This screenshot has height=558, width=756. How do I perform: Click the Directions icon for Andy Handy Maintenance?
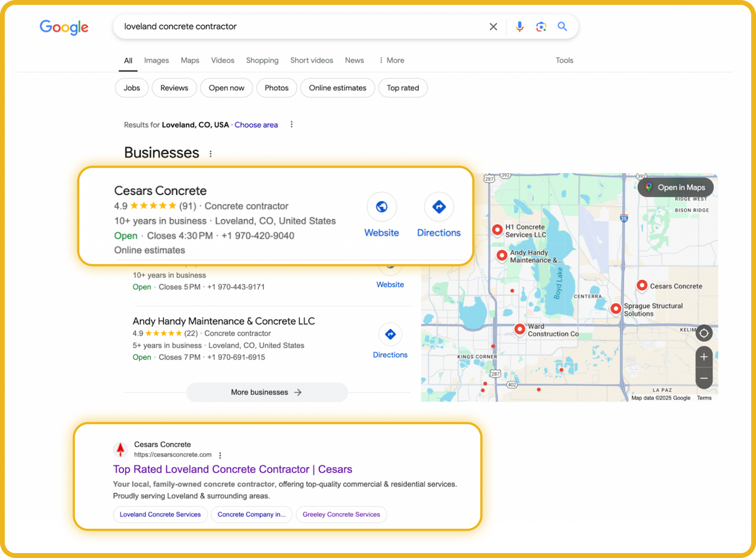(x=390, y=334)
